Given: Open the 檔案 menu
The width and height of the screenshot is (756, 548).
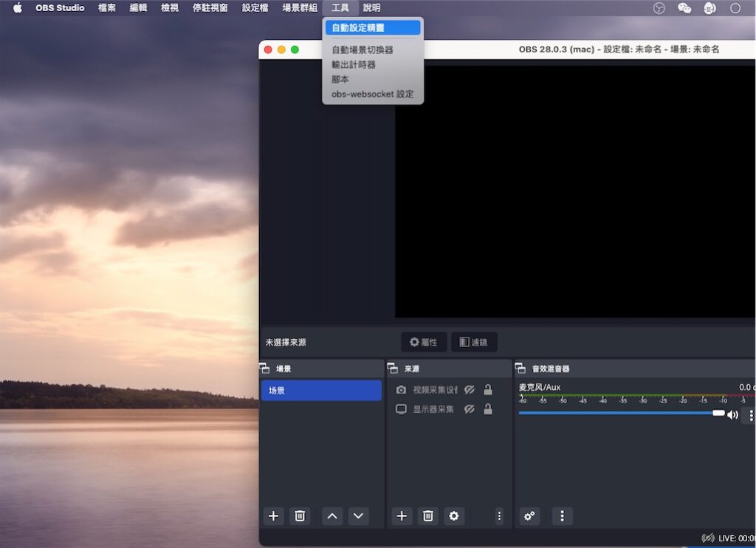Looking at the screenshot, I should [106, 7].
